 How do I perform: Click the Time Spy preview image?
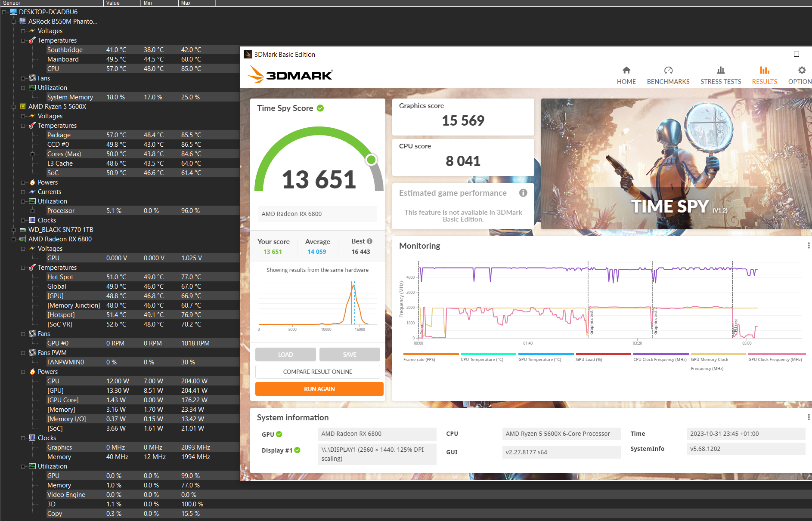coord(676,164)
